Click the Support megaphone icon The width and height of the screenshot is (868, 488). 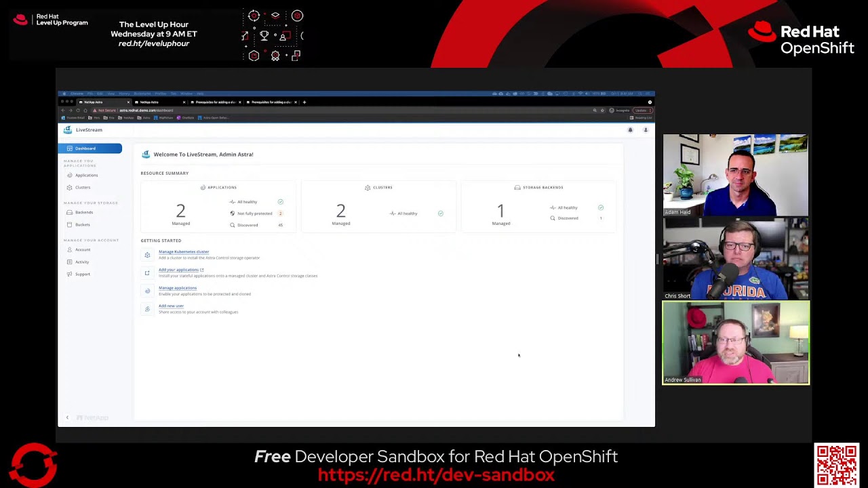pyautogui.click(x=69, y=274)
